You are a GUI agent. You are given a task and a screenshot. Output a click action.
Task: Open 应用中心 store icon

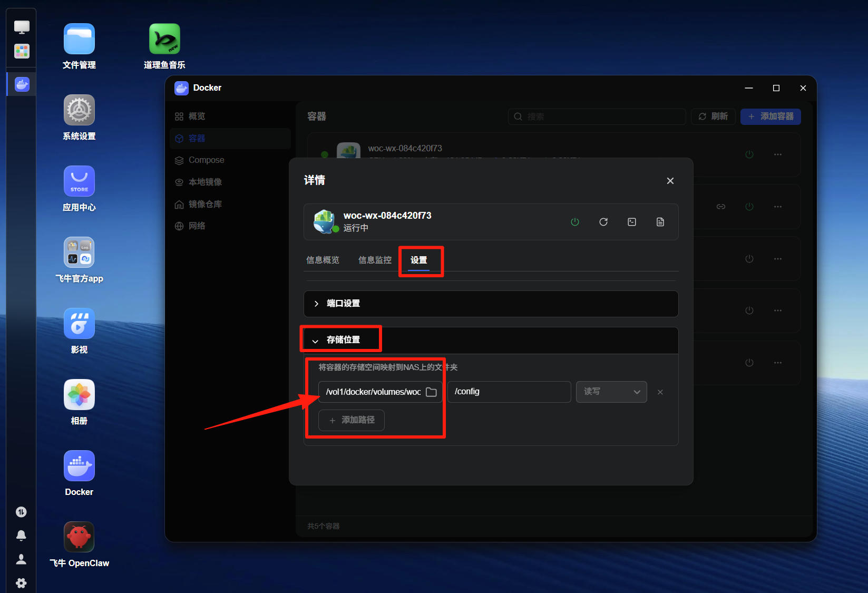point(79,189)
